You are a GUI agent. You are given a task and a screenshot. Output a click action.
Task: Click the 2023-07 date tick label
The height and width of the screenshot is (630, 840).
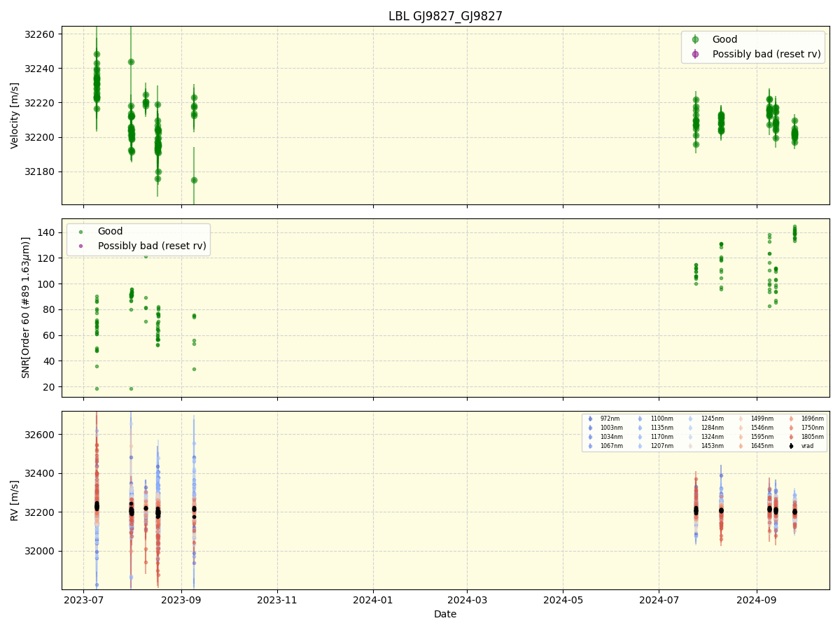[x=84, y=600]
